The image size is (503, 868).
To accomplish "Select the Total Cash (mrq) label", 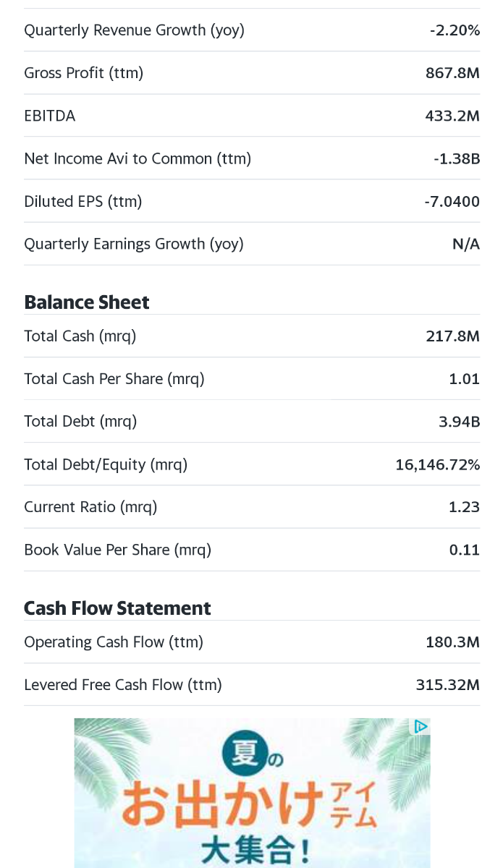I will (80, 336).
